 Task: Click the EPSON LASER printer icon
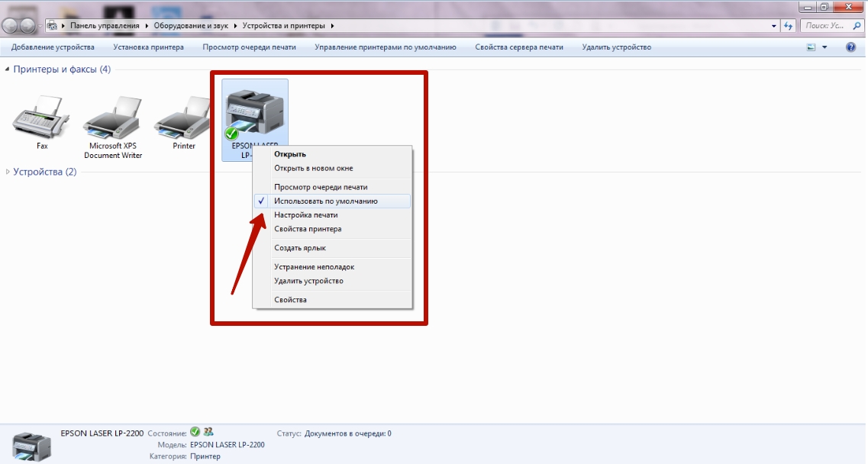pos(255,111)
